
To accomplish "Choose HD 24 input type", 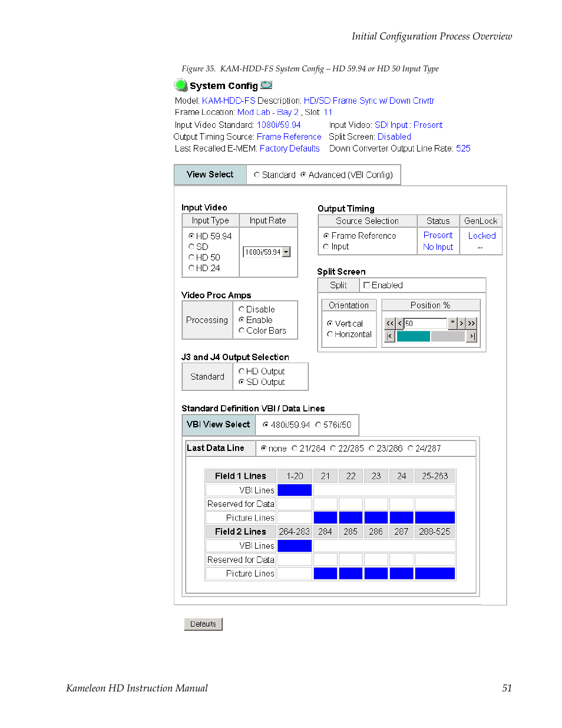I will point(191,268).
